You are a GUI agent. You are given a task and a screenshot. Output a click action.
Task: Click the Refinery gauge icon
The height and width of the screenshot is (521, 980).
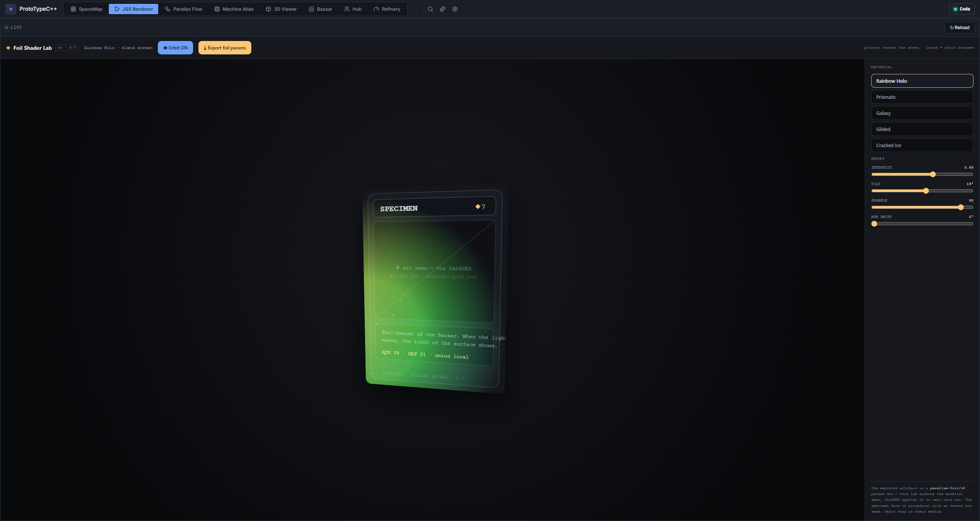click(376, 9)
